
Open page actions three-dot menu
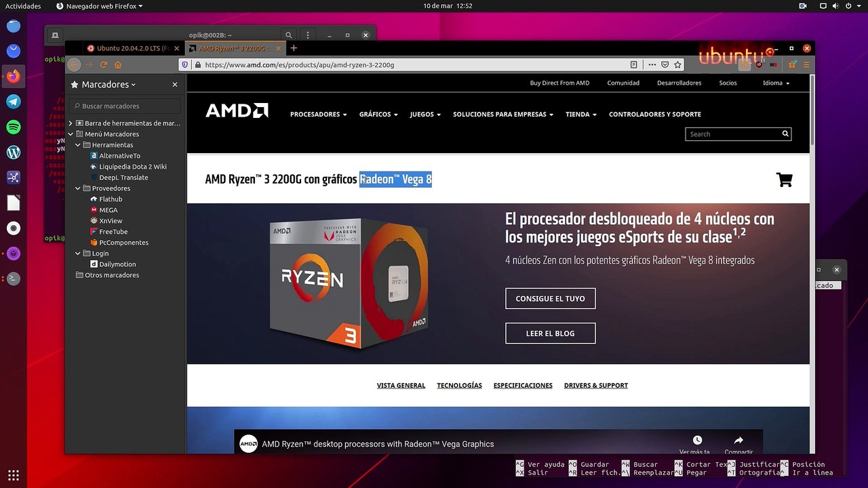click(x=652, y=65)
